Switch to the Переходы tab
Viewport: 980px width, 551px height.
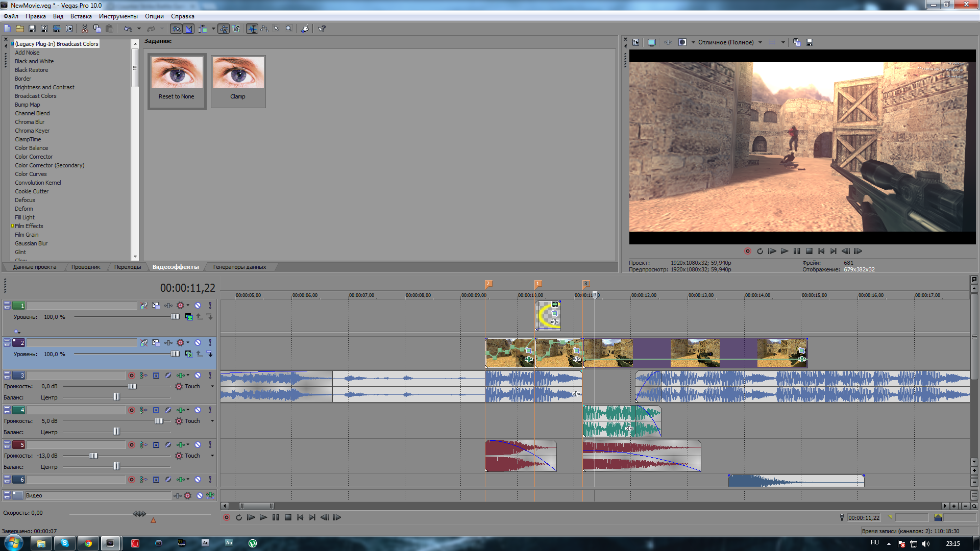(x=128, y=267)
